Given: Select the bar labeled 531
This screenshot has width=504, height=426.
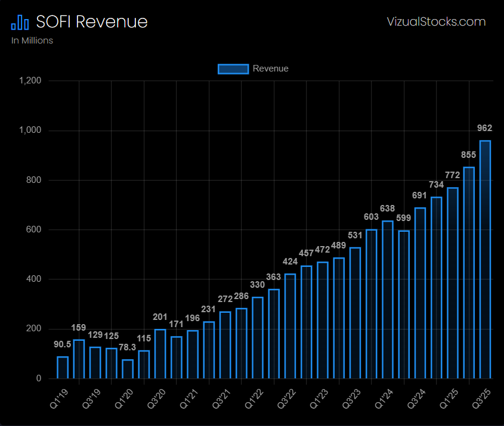Looking at the screenshot, I should point(355,313).
